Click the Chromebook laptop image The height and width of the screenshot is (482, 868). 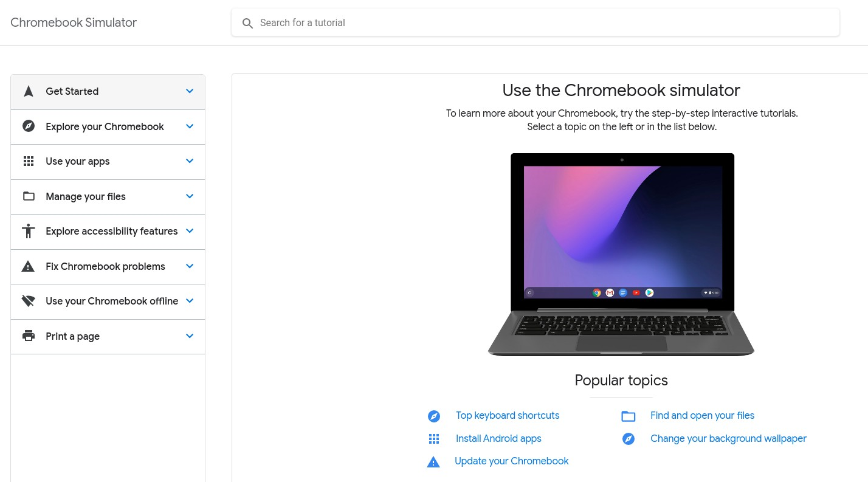tap(621, 254)
